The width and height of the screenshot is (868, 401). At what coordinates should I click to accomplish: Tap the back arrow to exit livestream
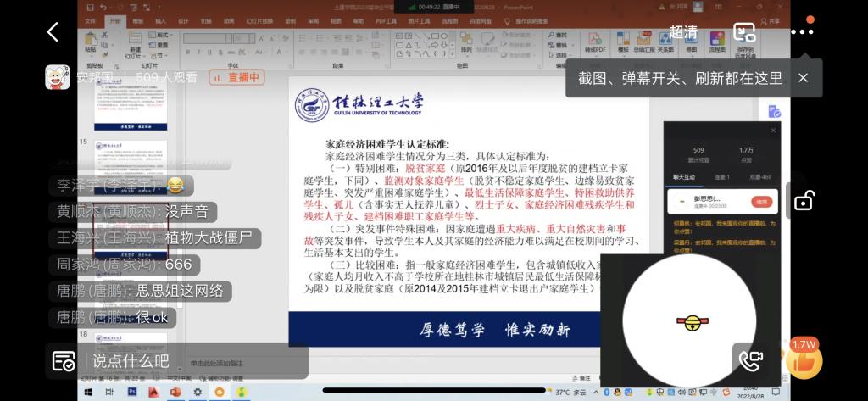[x=53, y=32]
